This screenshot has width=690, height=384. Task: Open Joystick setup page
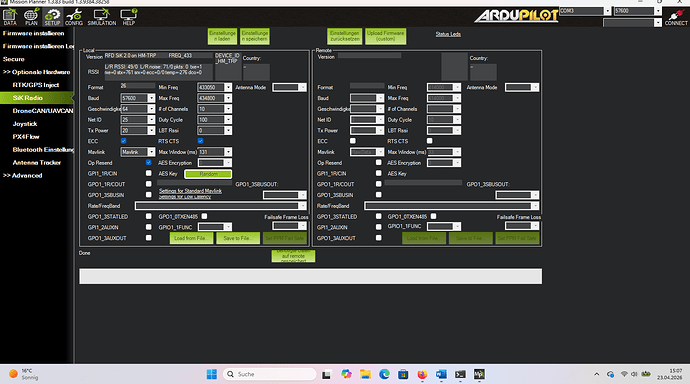coord(25,124)
